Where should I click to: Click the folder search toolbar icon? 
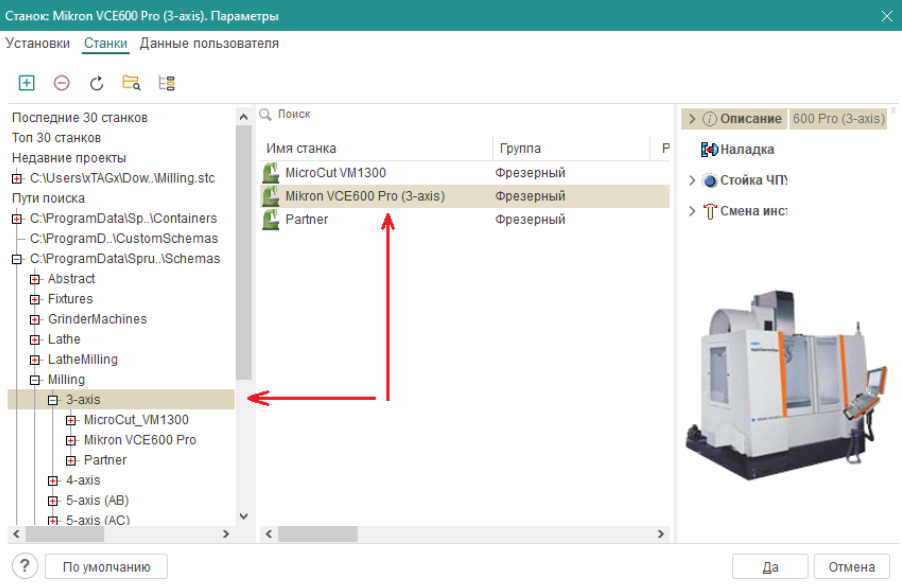[131, 83]
